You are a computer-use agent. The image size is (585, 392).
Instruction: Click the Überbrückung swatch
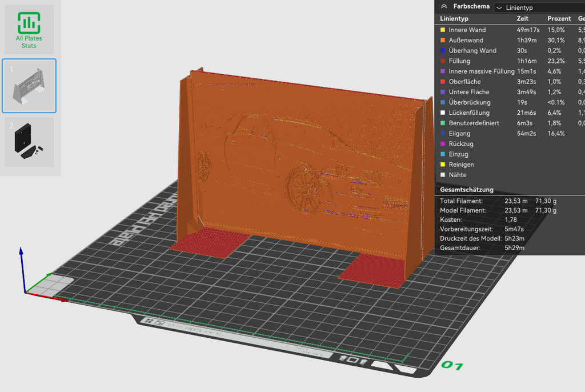click(x=443, y=102)
